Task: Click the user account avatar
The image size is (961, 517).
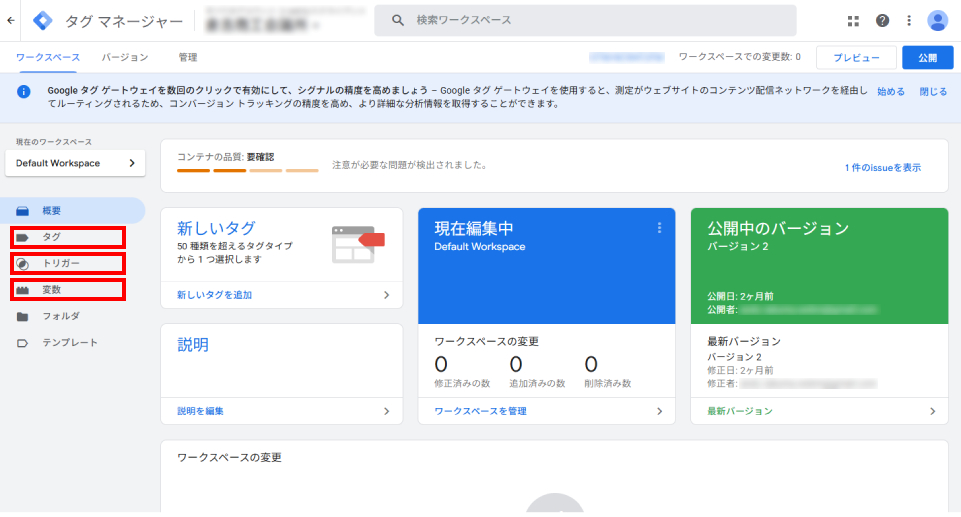Action: click(937, 20)
